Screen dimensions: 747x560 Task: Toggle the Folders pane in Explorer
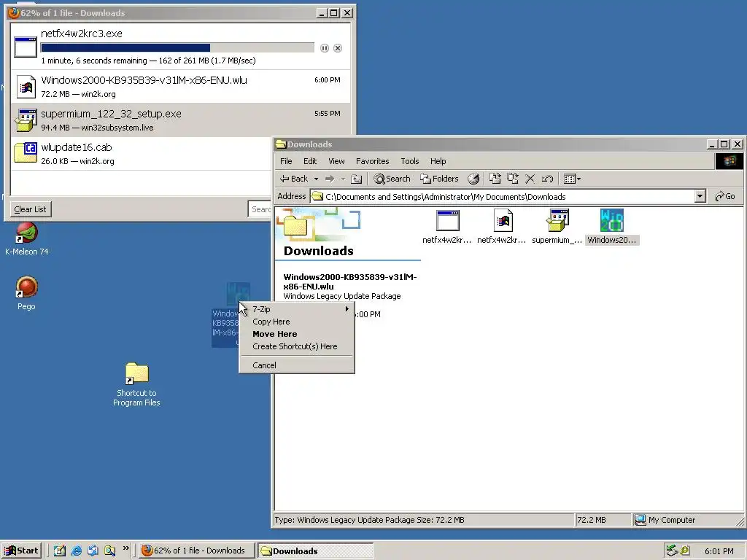439,179
